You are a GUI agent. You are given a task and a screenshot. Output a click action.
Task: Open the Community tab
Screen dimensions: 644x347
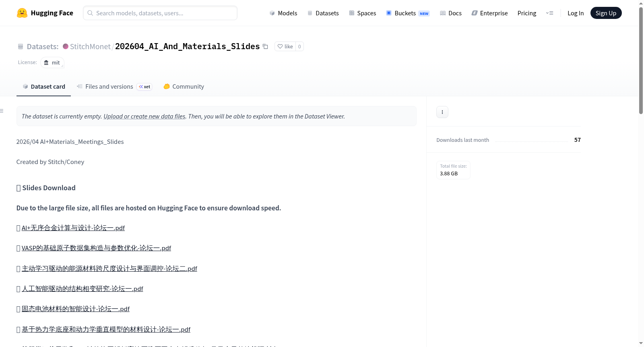coord(184,86)
